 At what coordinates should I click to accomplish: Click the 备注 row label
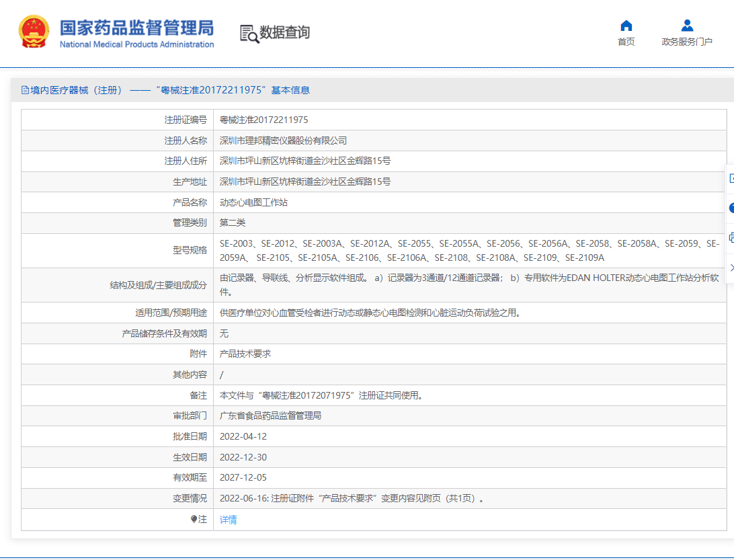(x=198, y=395)
